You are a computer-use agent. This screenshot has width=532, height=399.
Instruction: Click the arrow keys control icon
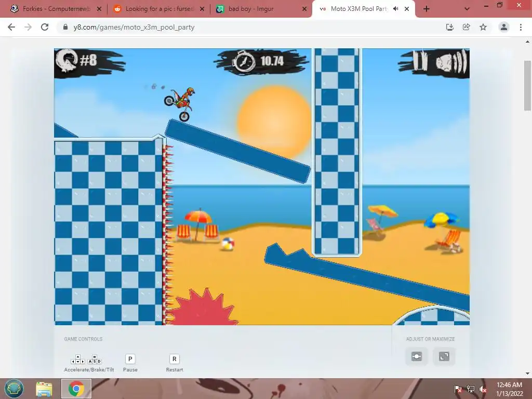78,360
